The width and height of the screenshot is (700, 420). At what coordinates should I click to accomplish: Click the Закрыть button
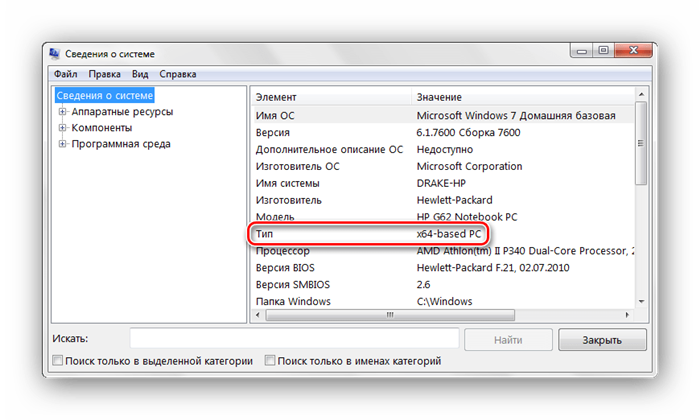point(602,340)
